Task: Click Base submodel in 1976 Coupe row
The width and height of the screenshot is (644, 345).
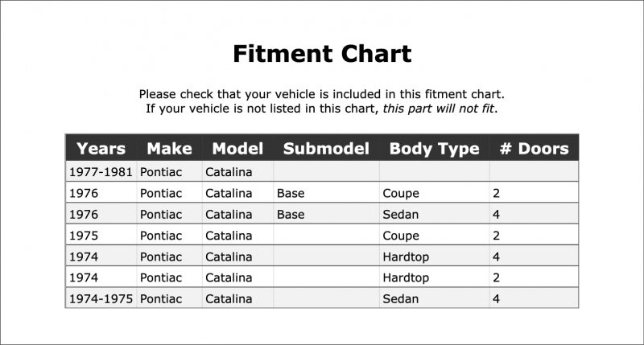Action: coord(291,193)
